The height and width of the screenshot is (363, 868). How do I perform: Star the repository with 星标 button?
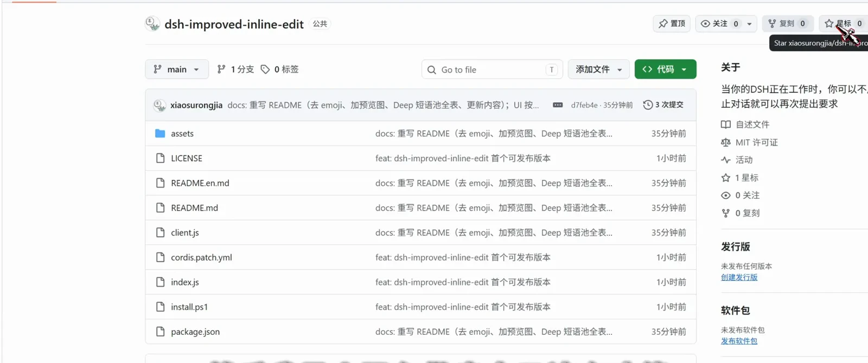point(844,23)
